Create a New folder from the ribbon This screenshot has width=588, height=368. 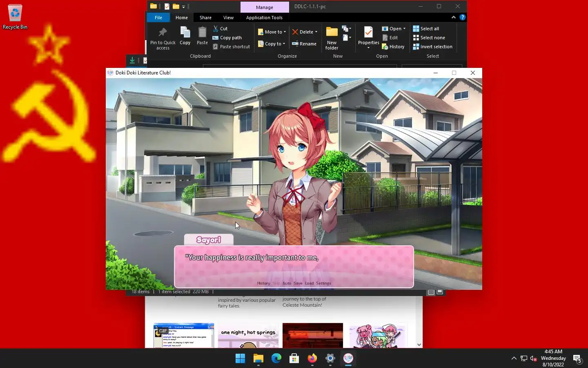pyautogui.click(x=332, y=38)
